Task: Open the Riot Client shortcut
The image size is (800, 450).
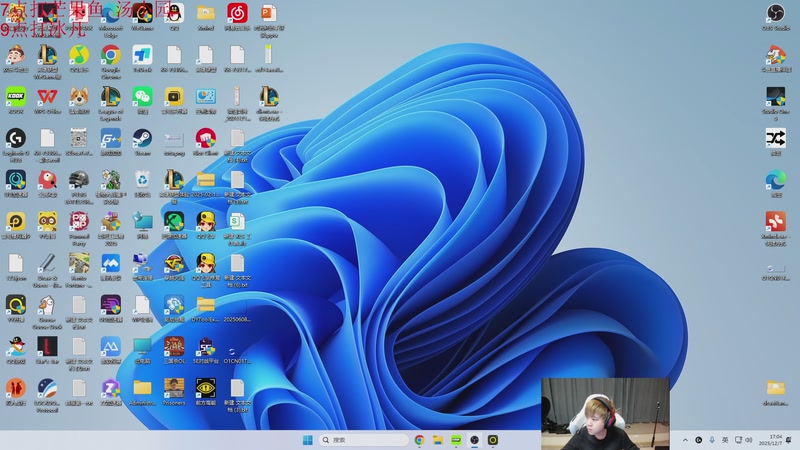Action: click(x=206, y=139)
